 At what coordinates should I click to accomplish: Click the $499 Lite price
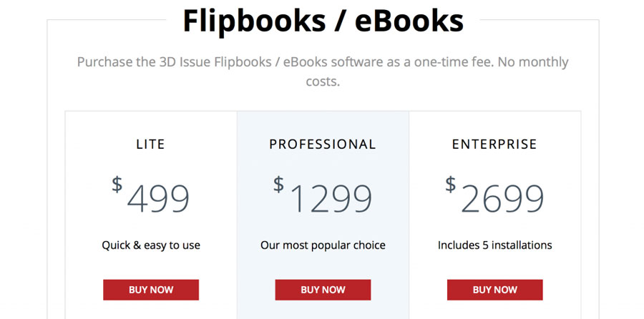[x=151, y=195]
